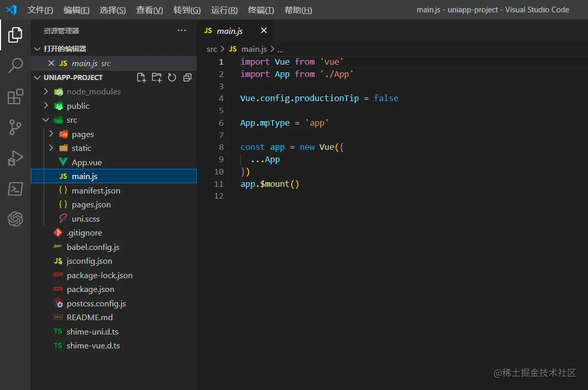This screenshot has height=390, width=588.
Task: Click src in the breadcrumb path
Action: (x=212, y=49)
